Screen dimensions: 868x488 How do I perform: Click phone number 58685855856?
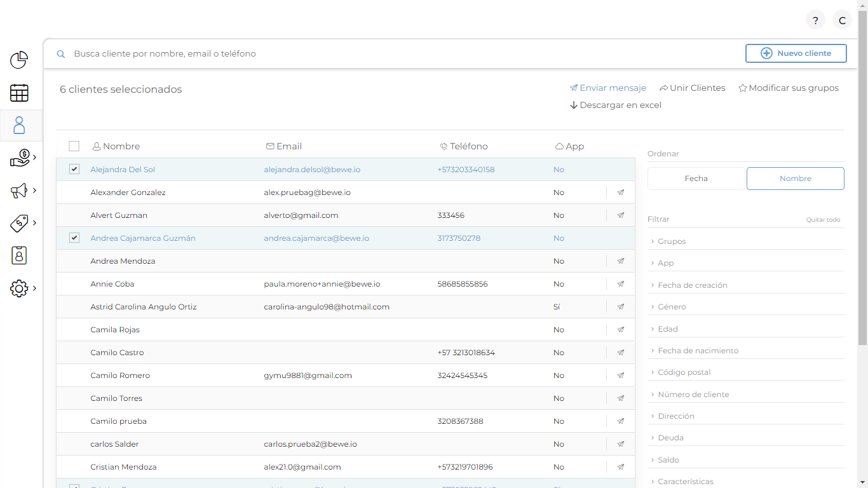pyautogui.click(x=463, y=284)
